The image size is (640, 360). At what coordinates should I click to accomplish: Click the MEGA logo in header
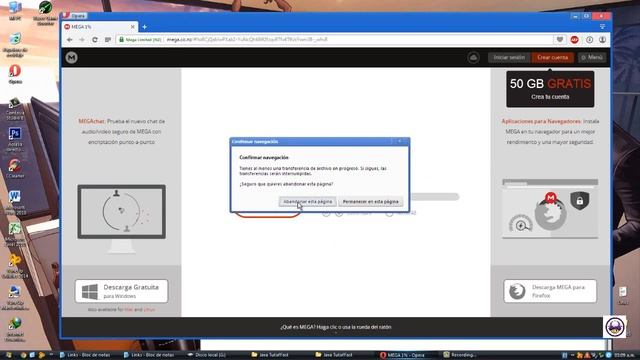point(71,58)
